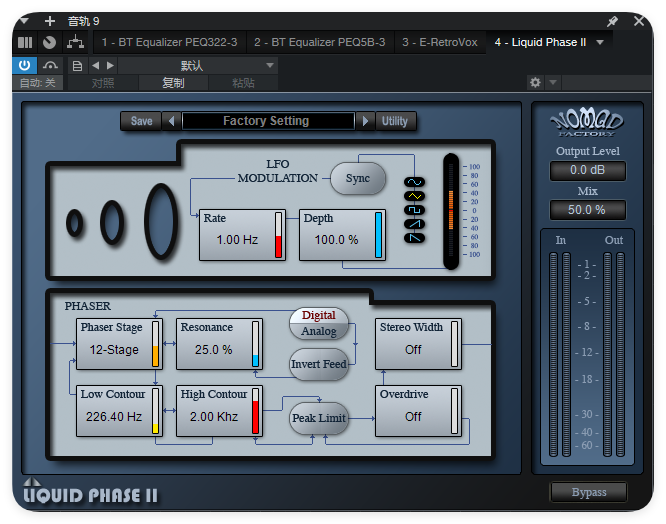Viewport: 666px width, 524px height.
Task: Pin the plugin window with pushpin icon
Action: click(612, 21)
